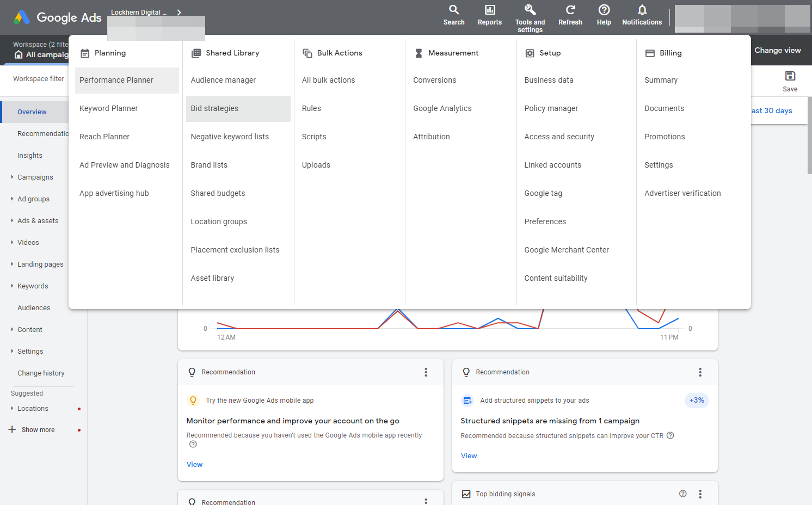The width and height of the screenshot is (812, 505).
Task: Click the Top bidding signals help icon
Action: point(683,494)
